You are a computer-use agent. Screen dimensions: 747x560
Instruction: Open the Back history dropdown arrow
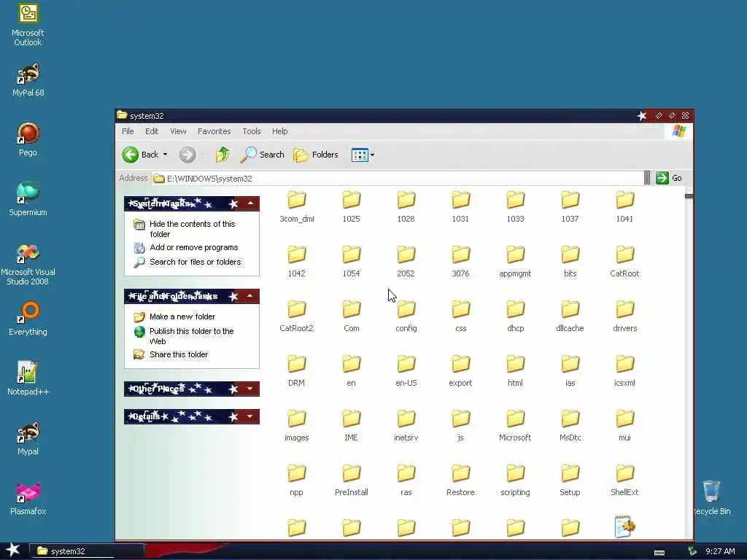[166, 155]
